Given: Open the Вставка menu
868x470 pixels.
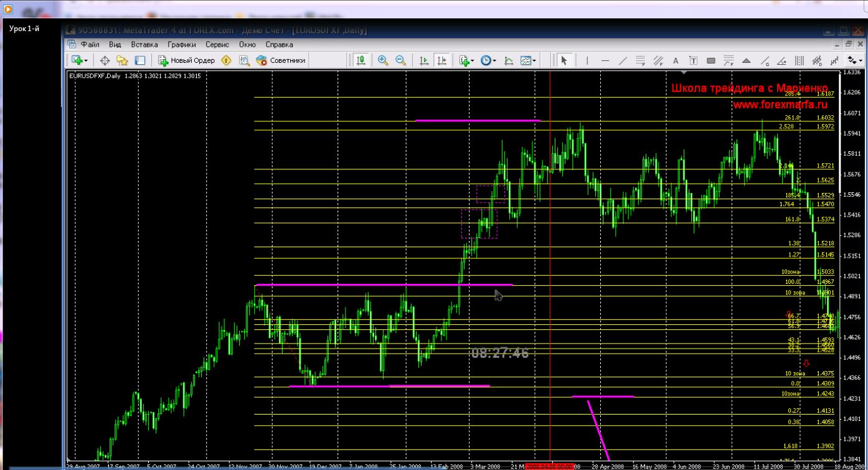Looking at the screenshot, I should coord(144,44).
